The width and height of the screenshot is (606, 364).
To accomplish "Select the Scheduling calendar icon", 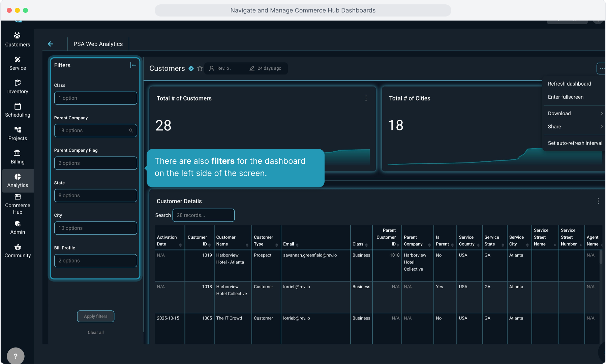I will 18,107.
